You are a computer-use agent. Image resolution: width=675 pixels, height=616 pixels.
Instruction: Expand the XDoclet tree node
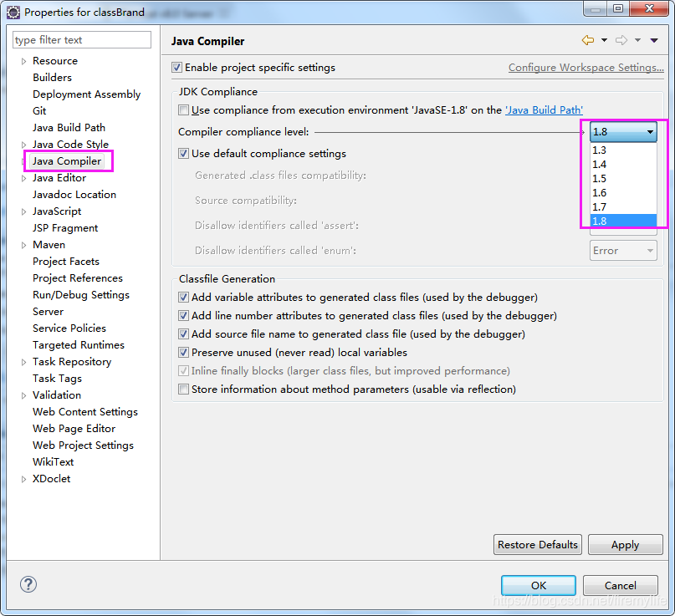(x=23, y=479)
